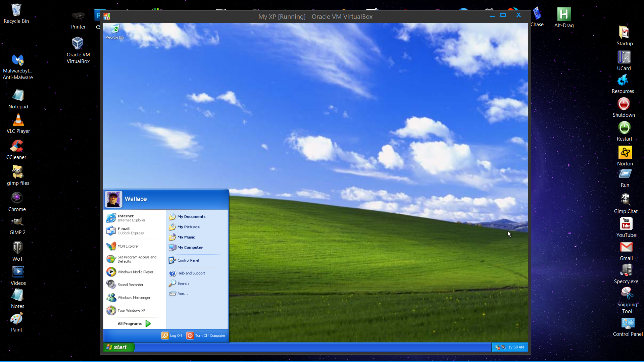
Task: Select the Gimp Chat desktop icon
Action: [x=626, y=204]
